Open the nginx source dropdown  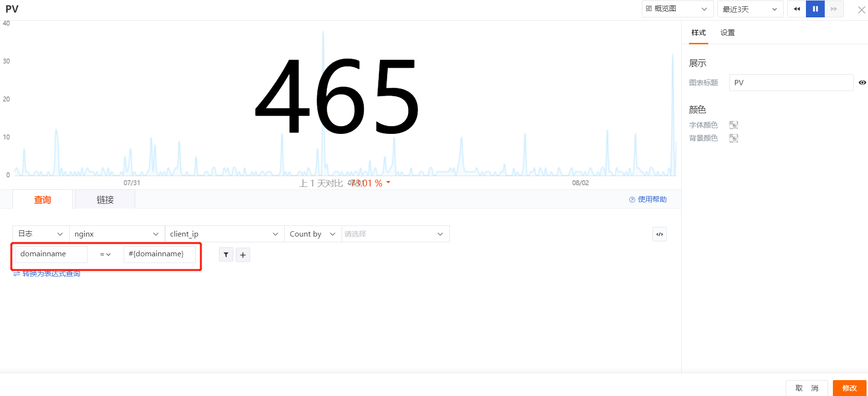[x=117, y=234]
